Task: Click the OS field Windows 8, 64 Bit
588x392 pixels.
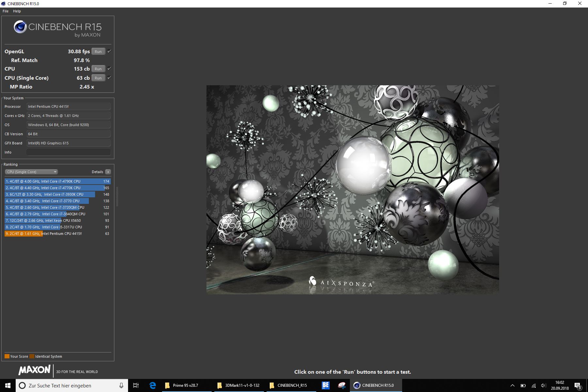Action: click(x=69, y=125)
